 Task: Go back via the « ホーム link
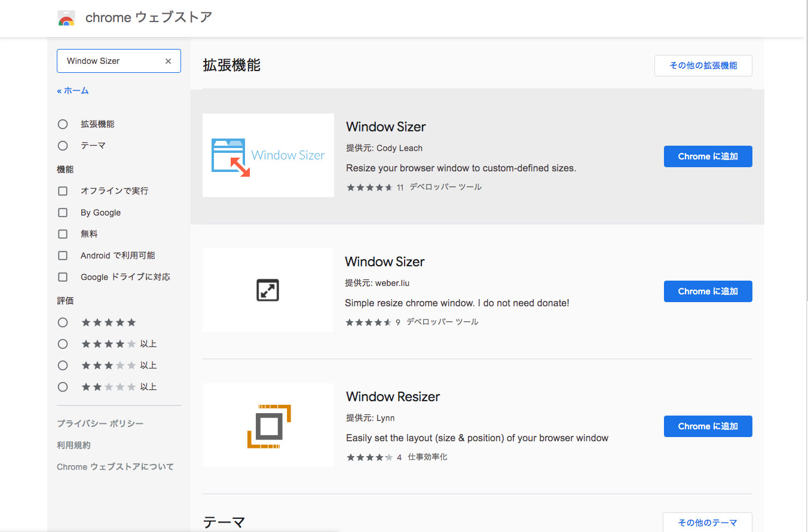[x=73, y=91]
